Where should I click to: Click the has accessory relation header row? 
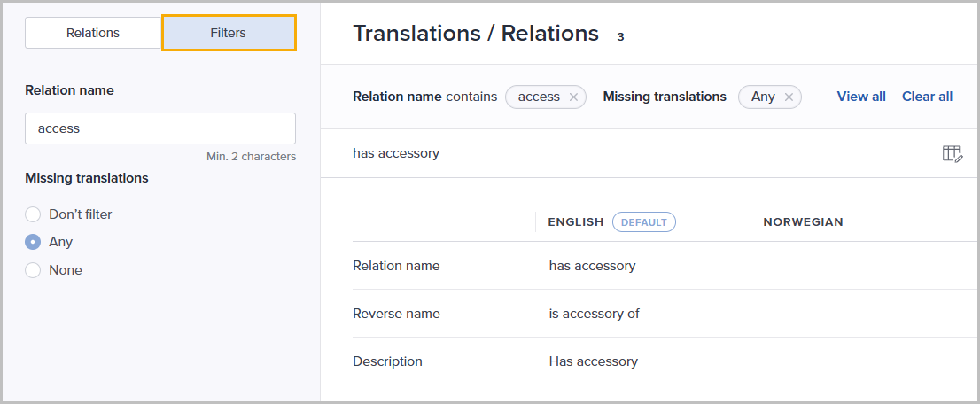[x=650, y=153]
